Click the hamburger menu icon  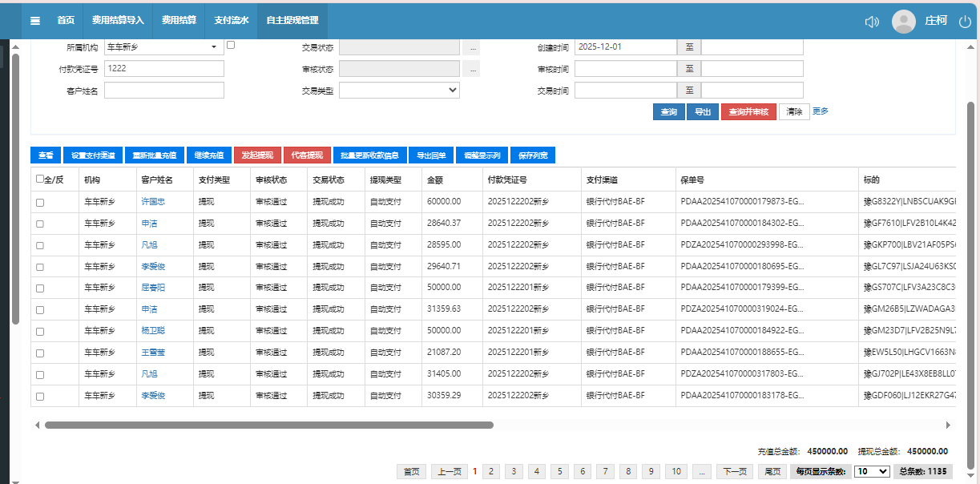pyautogui.click(x=35, y=20)
